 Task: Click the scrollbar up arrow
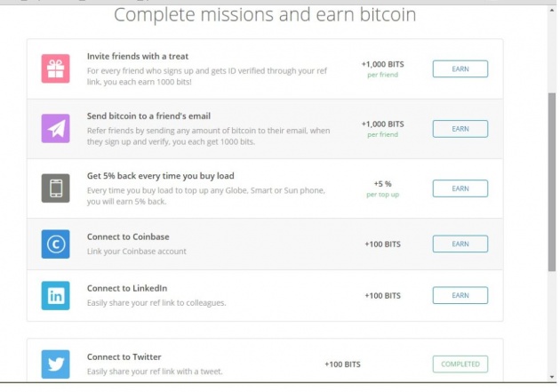[x=552, y=11]
